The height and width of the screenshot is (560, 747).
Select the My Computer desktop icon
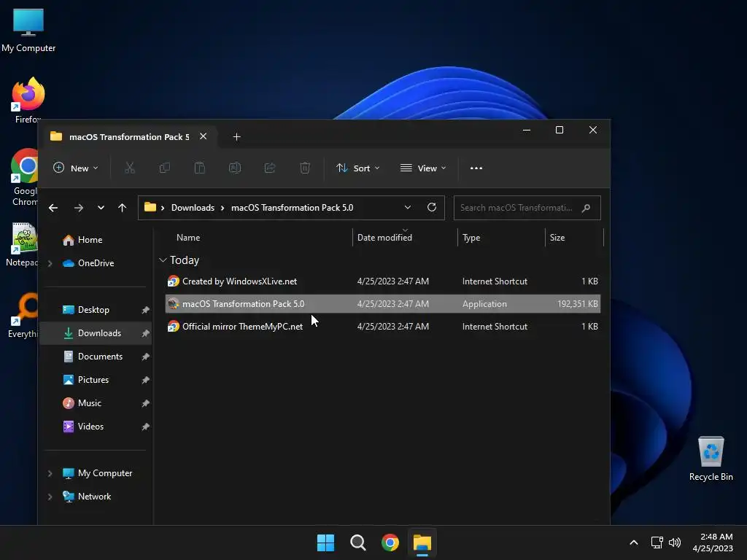tap(28, 30)
